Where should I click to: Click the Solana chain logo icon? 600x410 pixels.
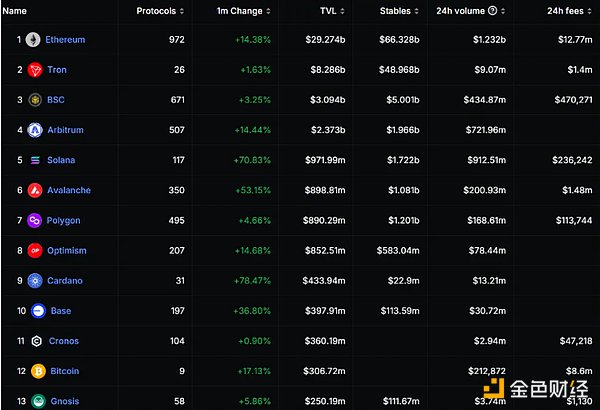click(34, 160)
